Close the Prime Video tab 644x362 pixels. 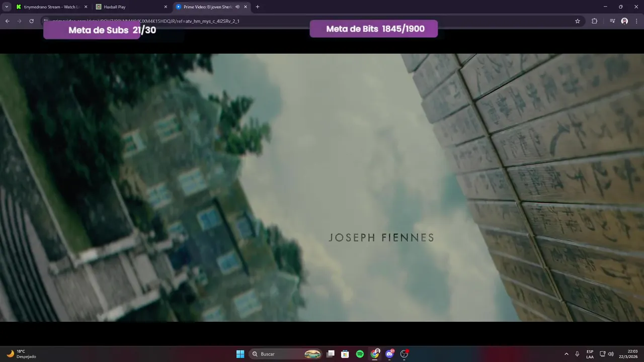pyautogui.click(x=246, y=7)
